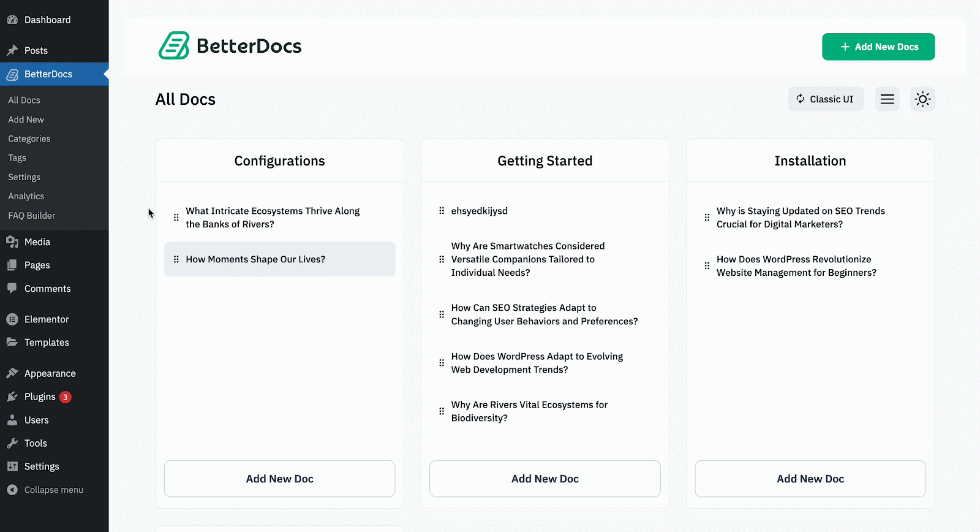Click the Plugins update count badge

[66, 397]
